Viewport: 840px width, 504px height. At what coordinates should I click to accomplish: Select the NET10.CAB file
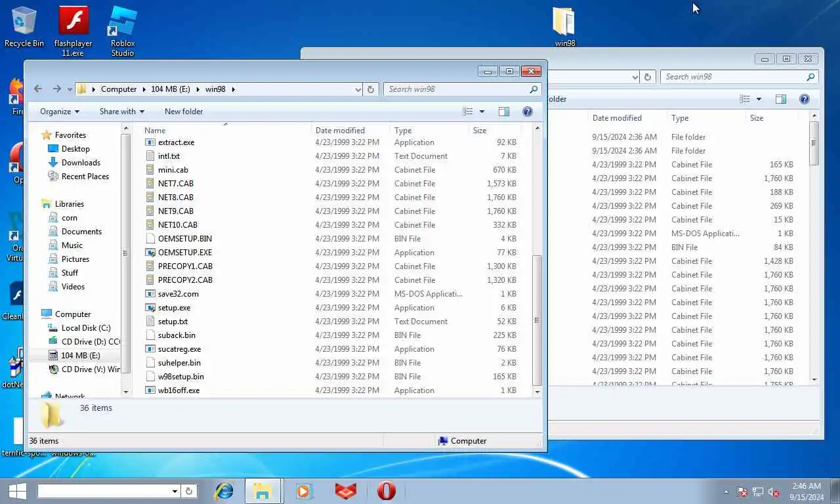[x=177, y=225]
